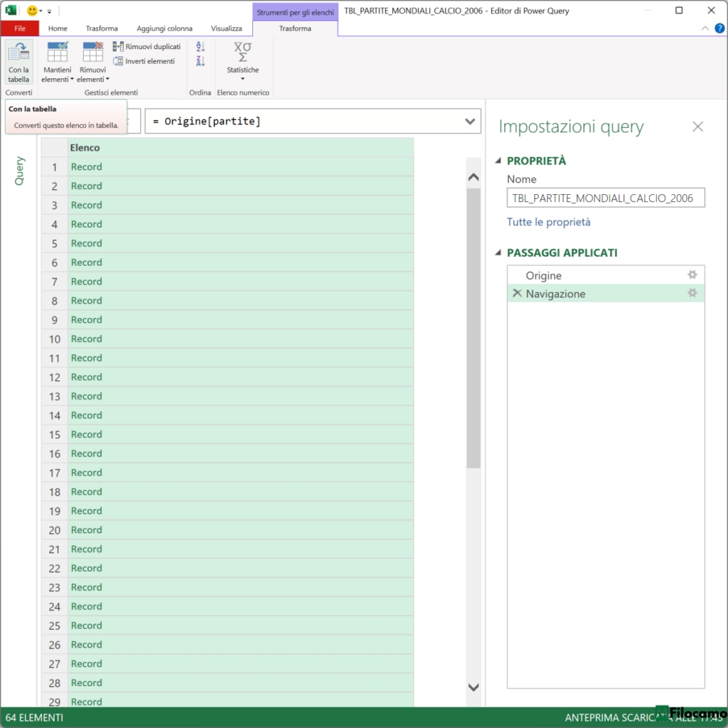Open Record in row 28
This screenshot has width=728, height=728.
coord(86,683)
